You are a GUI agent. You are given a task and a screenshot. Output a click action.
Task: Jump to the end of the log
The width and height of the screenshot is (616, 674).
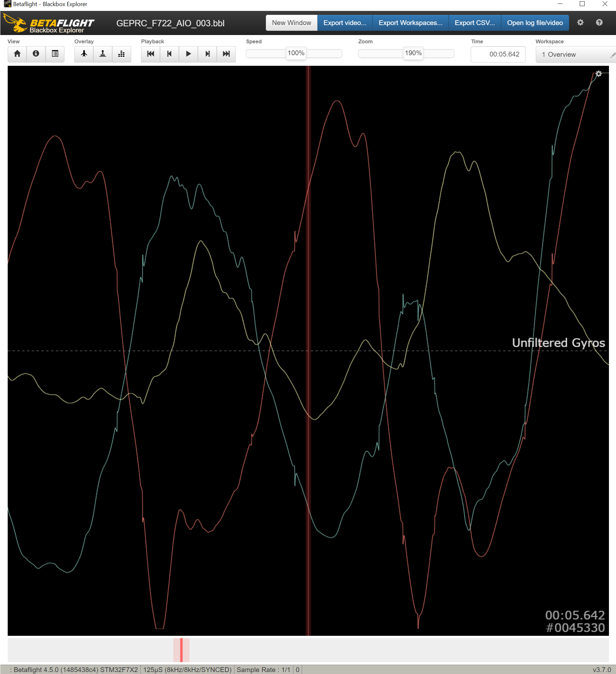226,54
